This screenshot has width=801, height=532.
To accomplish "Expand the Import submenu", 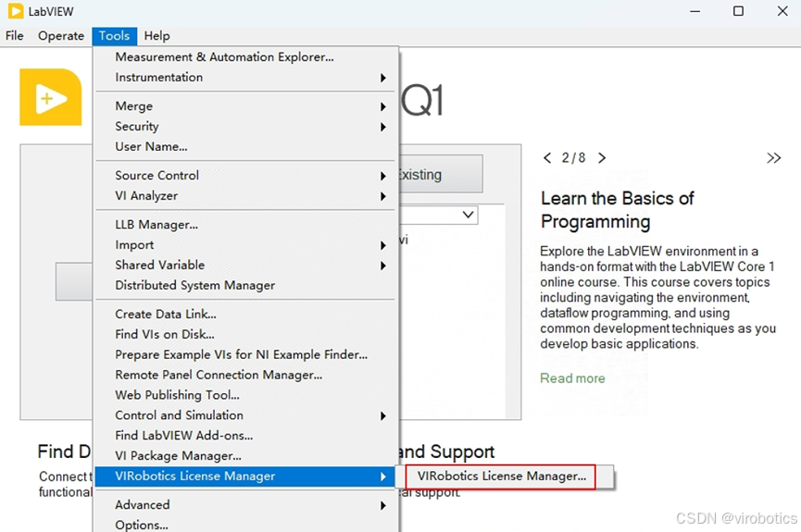I will (245, 245).
